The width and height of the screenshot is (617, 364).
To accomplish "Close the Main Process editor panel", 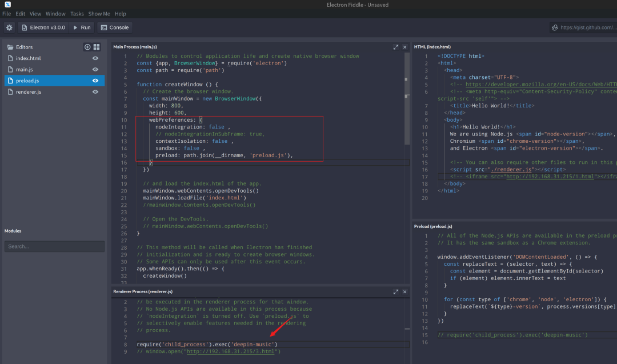I will pyautogui.click(x=405, y=47).
